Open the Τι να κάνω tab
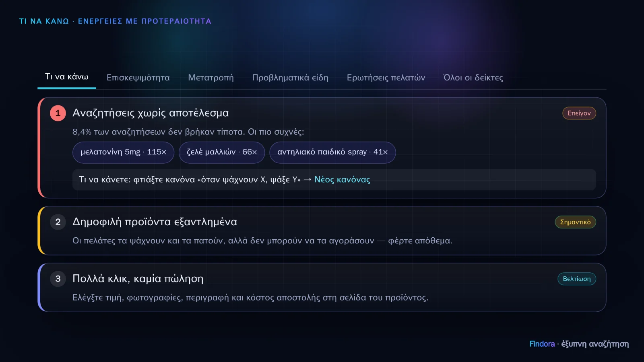 coord(67,77)
